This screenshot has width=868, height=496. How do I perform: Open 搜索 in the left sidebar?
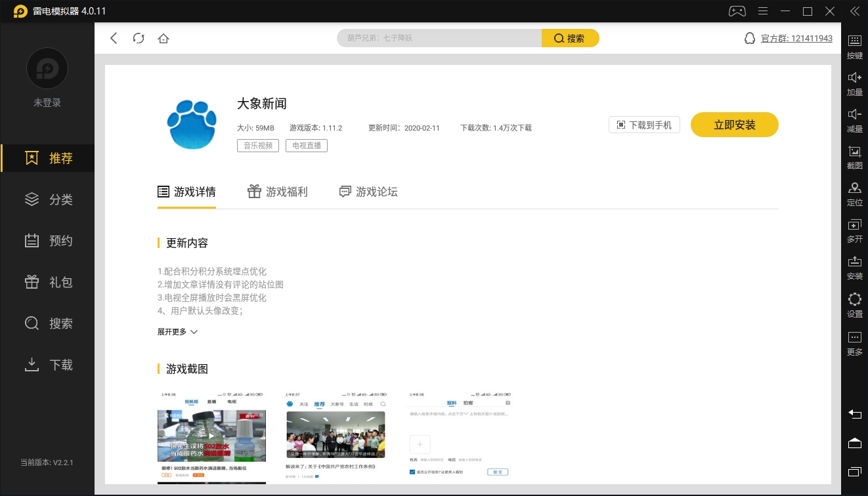click(x=47, y=323)
